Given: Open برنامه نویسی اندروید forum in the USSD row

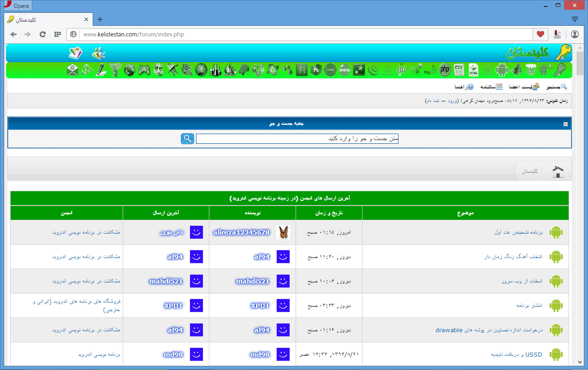Looking at the screenshot, I should [99, 354].
